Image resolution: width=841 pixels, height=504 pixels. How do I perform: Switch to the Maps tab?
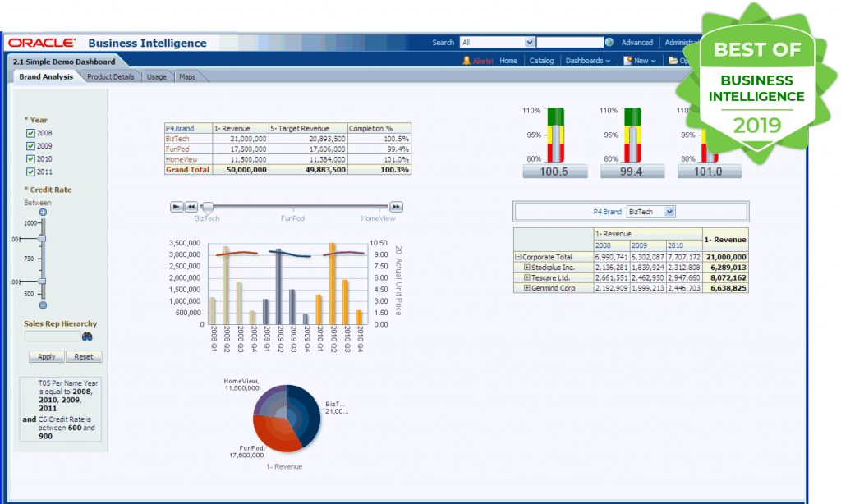click(187, 76)
